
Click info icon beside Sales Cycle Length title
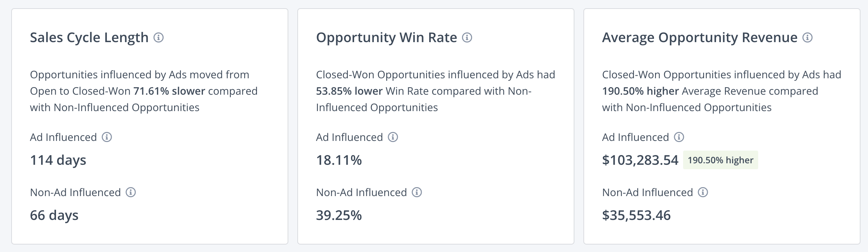[159, 38]
